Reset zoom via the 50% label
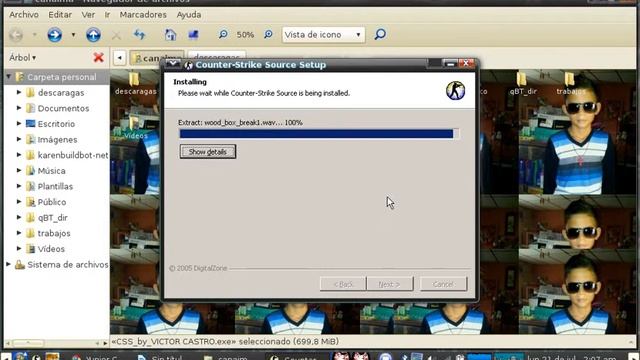 click(x=245, y=35)
